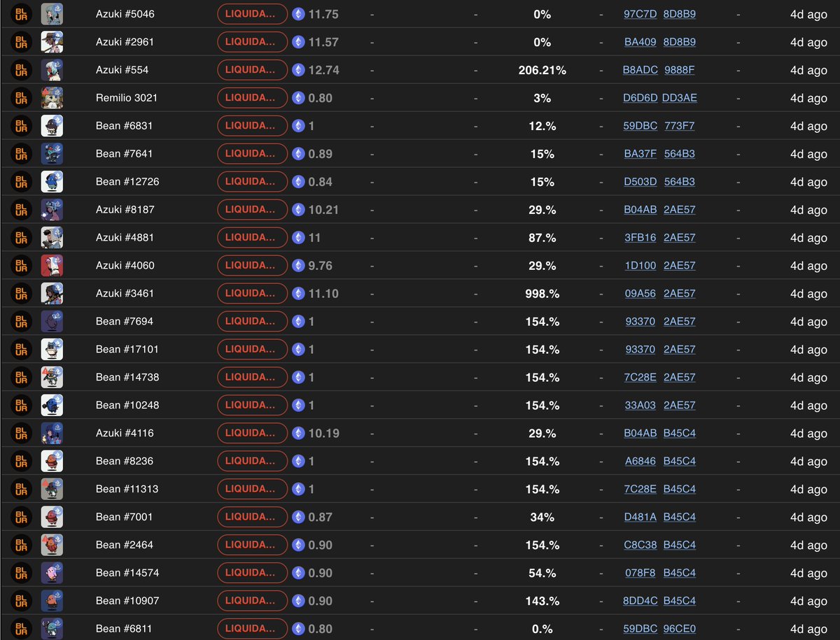Select the LIQUIDA... button for Bean #14574

click(x=252, y=573)
